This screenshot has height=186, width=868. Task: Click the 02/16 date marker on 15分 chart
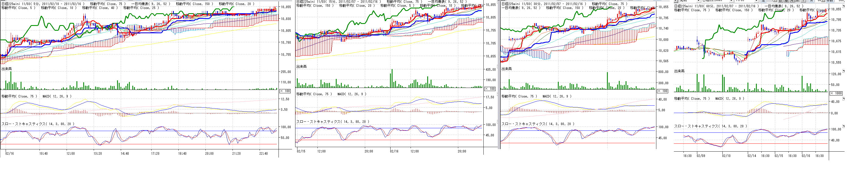[394, 151]
